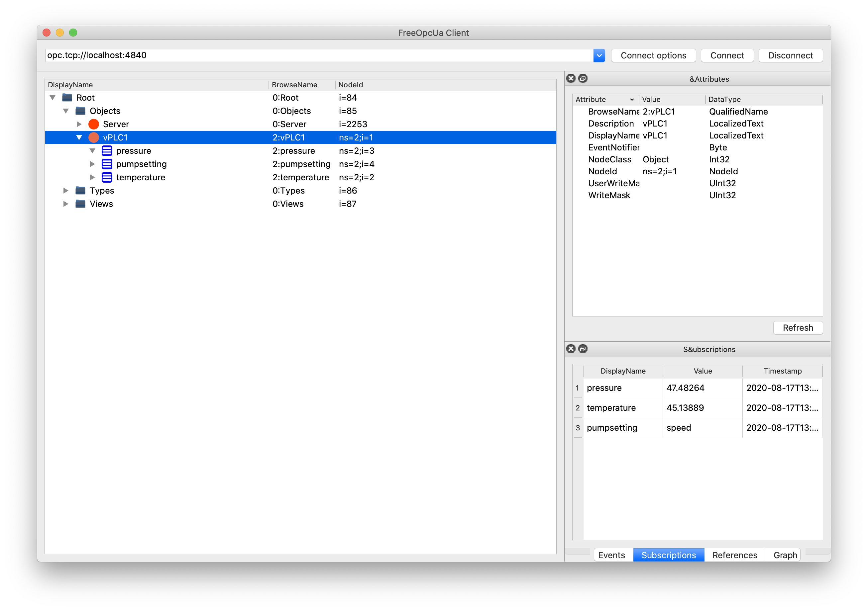
Task: Collapse the vPLC1 tree node
Action: point(79,137)
